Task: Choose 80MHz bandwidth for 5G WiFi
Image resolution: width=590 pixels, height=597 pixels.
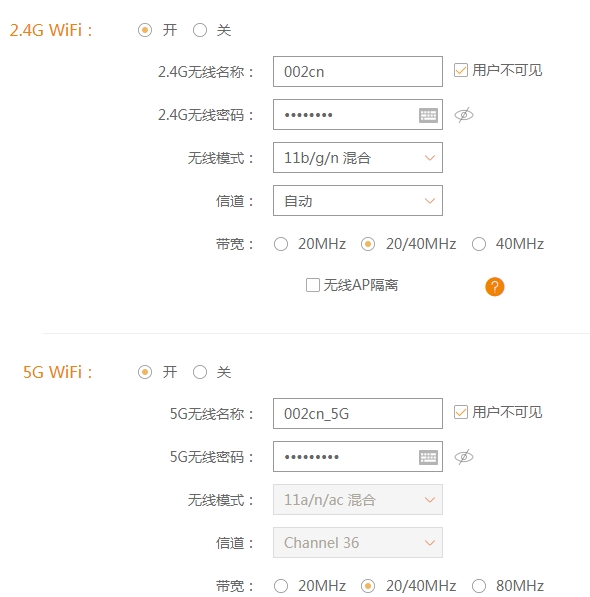Action: coord(479,586)
